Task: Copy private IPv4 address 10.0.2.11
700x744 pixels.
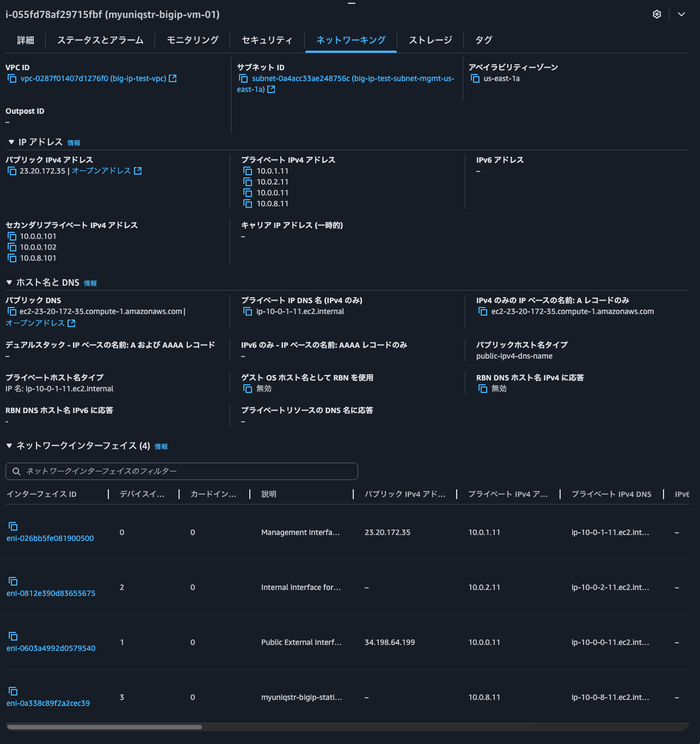Action: [x=248, y=182]
